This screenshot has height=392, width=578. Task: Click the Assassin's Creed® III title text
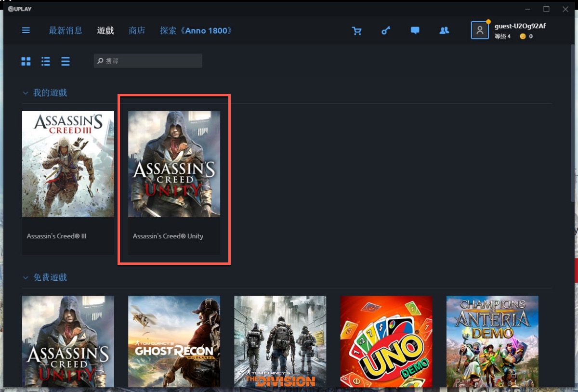pos(57,236)
